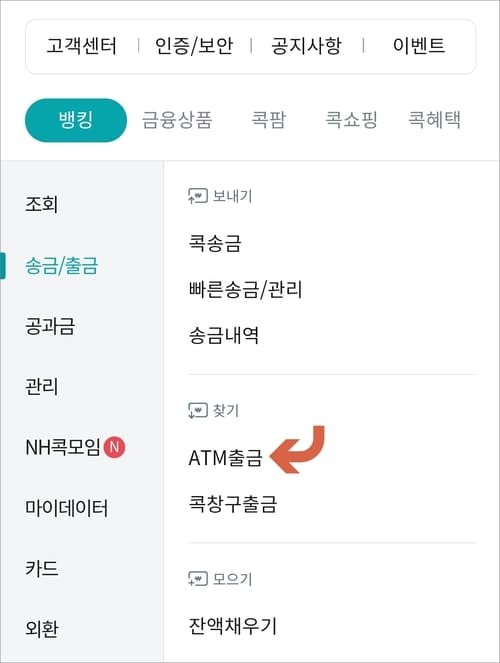
Task: Open 공지사항 notices link
Action: coord(306,46)
